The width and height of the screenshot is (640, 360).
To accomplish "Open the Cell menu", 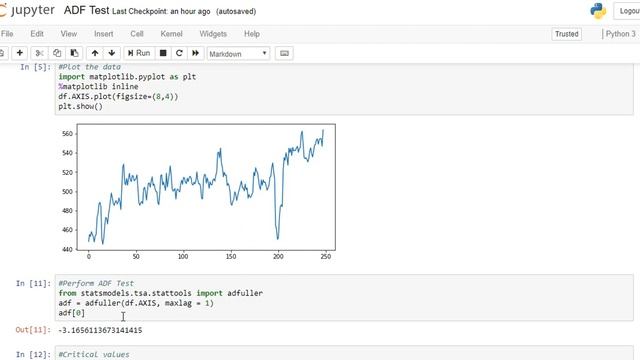I will point(137,34).
